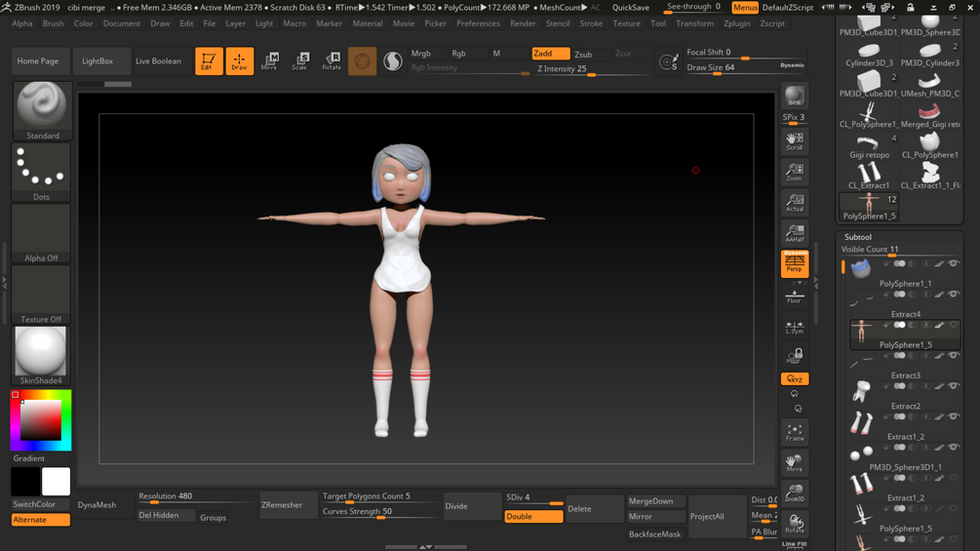Open the Preferences menu
980x551 pixels.
pyautogui.click(x=478, y=23)
